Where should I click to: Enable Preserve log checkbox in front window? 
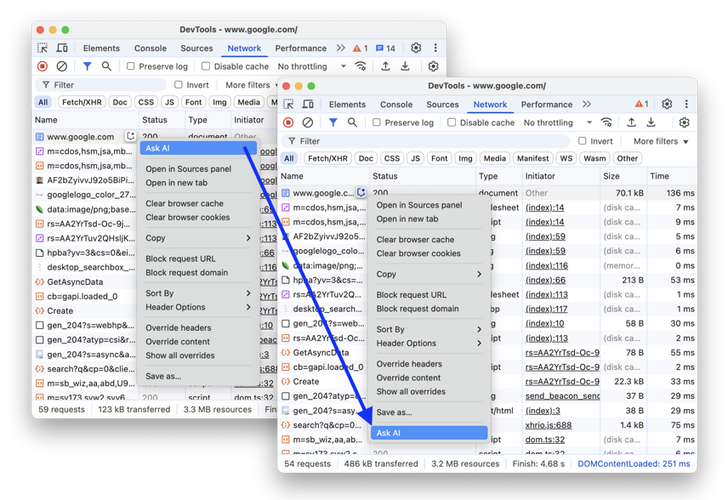coord(377,123)
